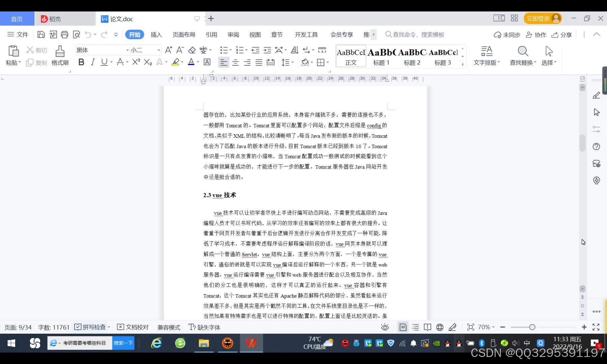607x364 pixels.
Task: Click the Undo arrow icon
Action: point(88,34)
